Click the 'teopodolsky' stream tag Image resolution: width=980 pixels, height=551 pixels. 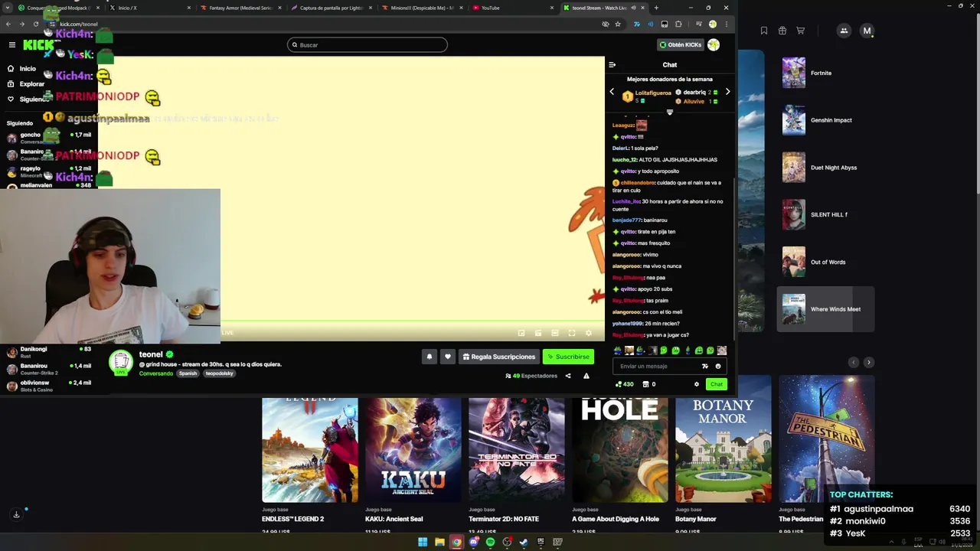coord(219,373)
